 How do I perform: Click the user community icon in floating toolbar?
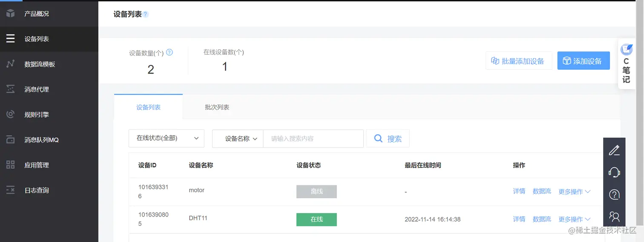[x=614, y=216]
